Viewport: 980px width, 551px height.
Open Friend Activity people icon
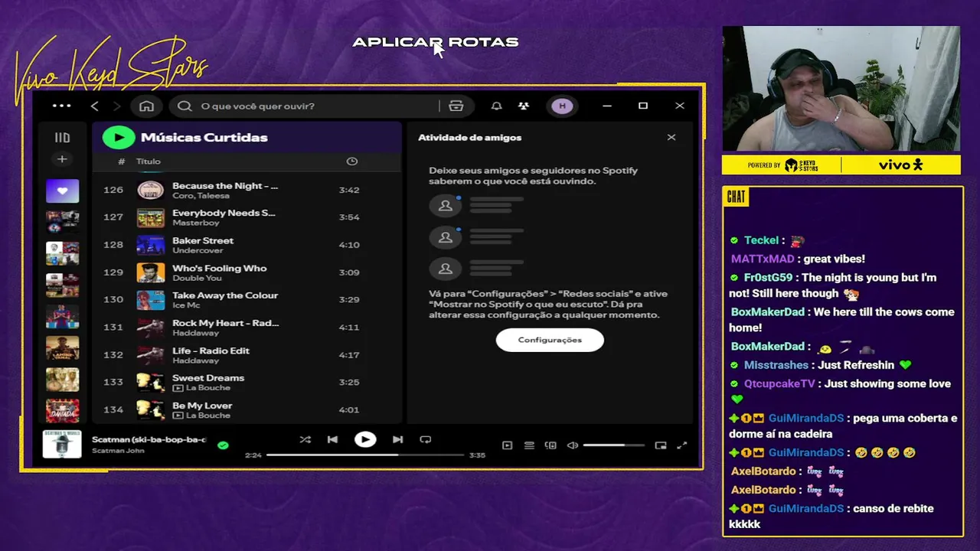tap(523, 106)
